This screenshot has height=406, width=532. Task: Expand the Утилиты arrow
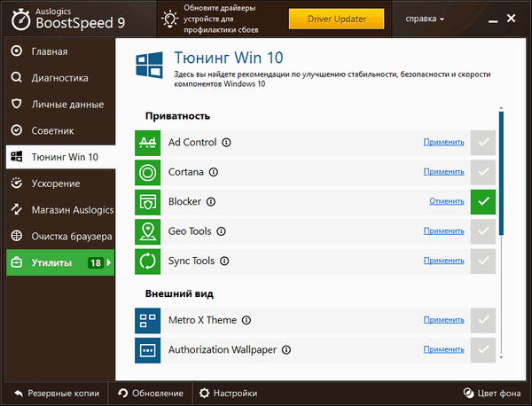(109, 262)
